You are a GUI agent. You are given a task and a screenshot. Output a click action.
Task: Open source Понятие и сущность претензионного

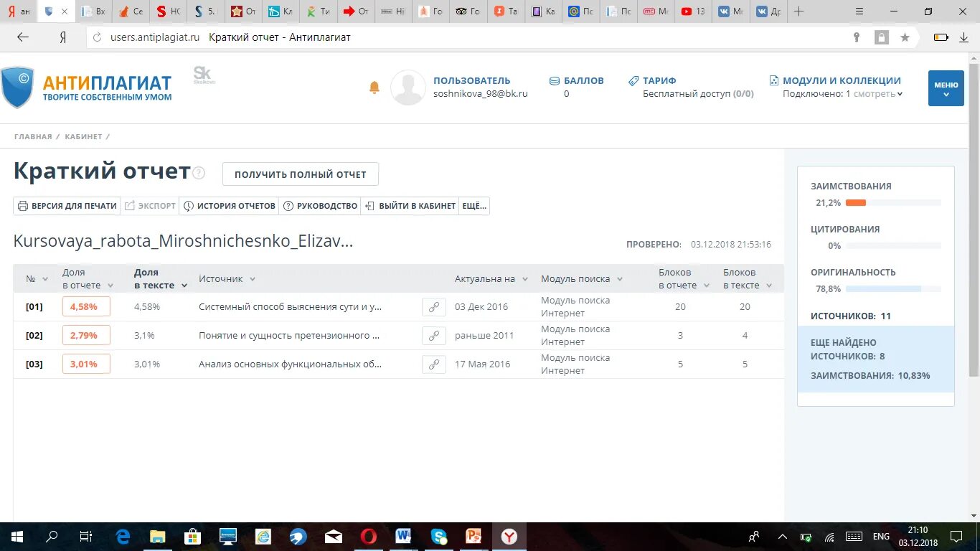[289, 336]
